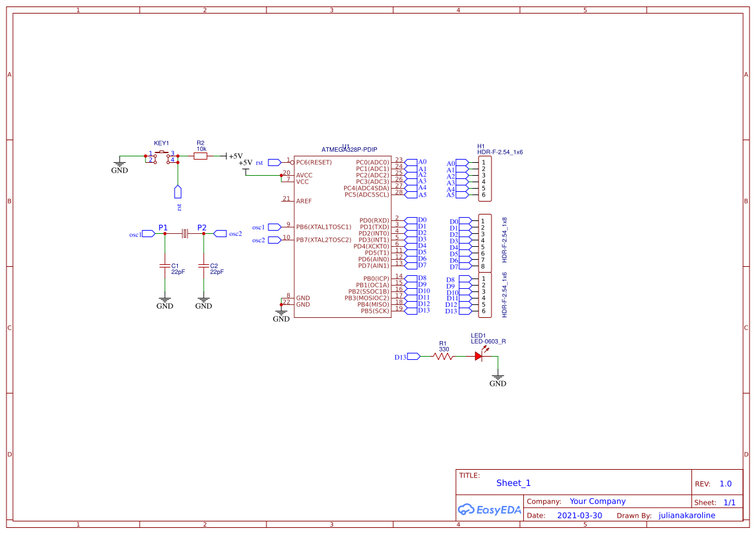Select the crystal symbol between P1 and P2
Viewport: 756px width, 535px height.
[x=184, y=234]
